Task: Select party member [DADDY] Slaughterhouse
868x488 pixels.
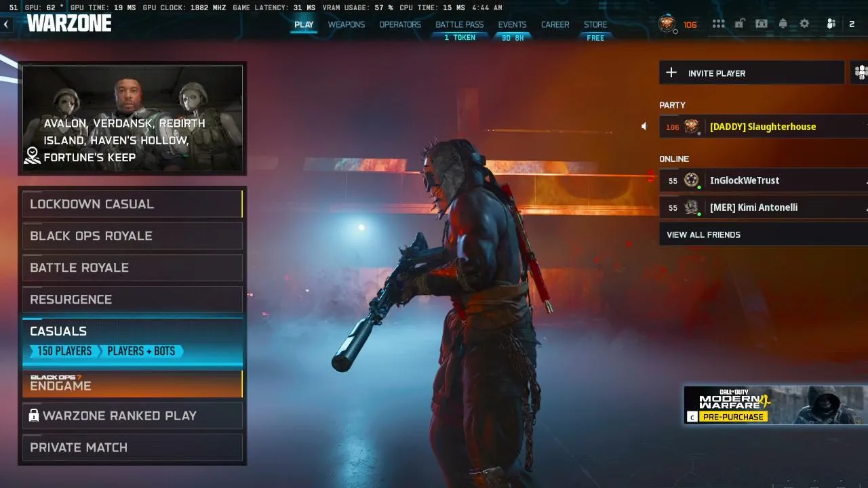Action: 764,127
